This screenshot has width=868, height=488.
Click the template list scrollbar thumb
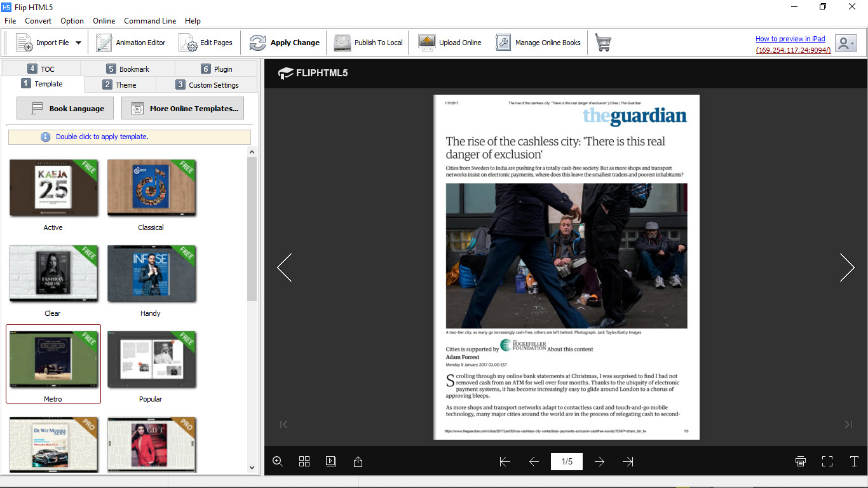point(252,229)
